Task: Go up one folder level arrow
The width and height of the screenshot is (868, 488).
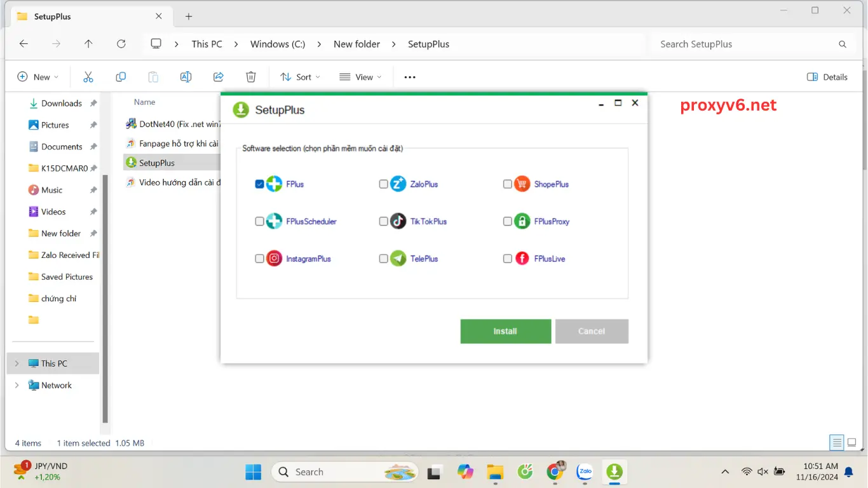Action: click(x=88, y=44)
